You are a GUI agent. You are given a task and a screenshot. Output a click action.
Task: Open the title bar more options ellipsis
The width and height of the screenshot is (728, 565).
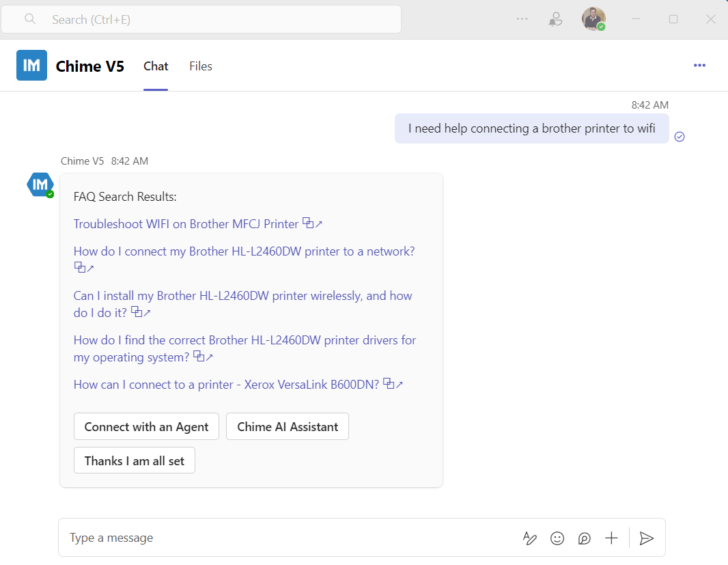point(522,19)
